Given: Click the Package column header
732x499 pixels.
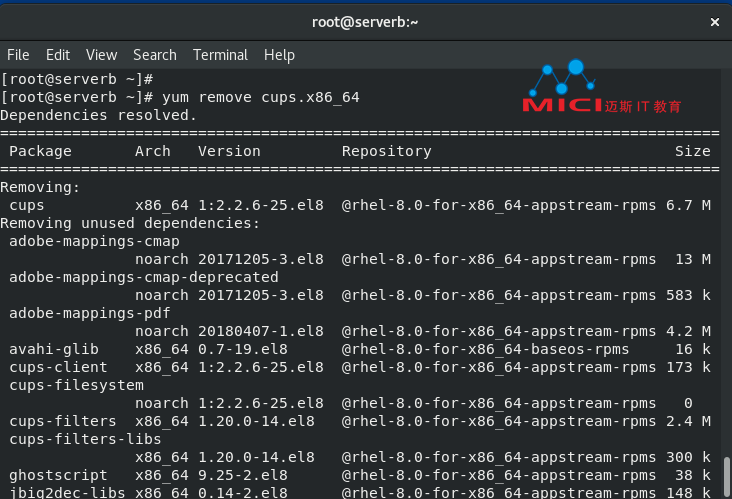Looking at the screenshot, I should point(40,151).
